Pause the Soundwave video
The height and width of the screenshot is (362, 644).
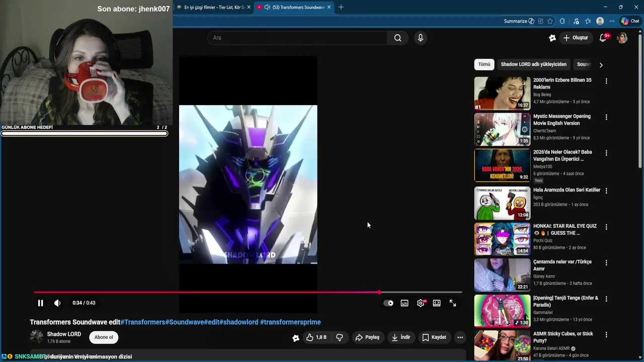point(40,303)
